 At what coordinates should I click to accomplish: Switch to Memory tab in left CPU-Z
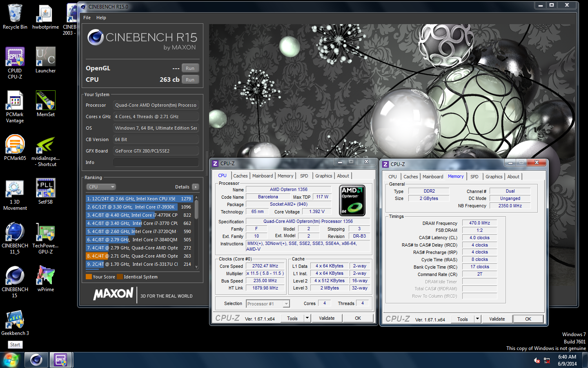(285, 176)
